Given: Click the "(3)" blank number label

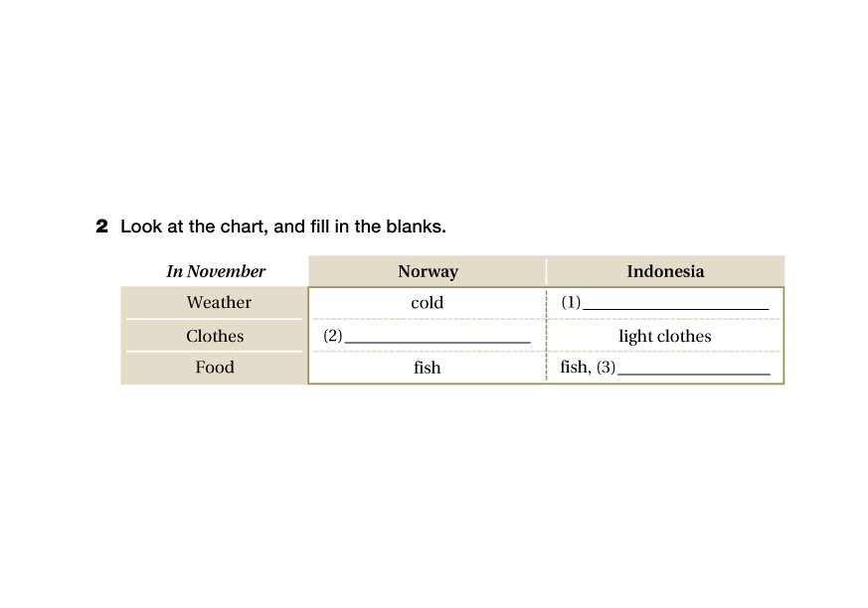Looking at the screenshot, I should click(606, 368).
